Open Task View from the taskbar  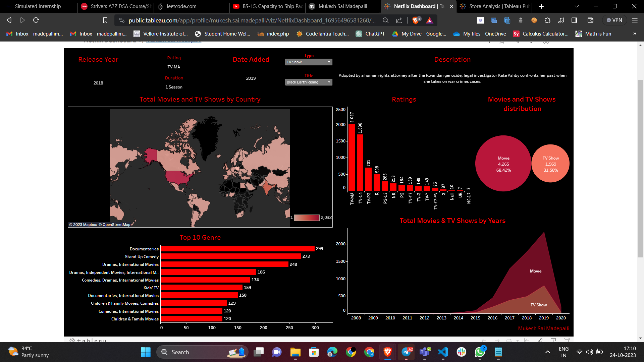(x=259, y=352)
